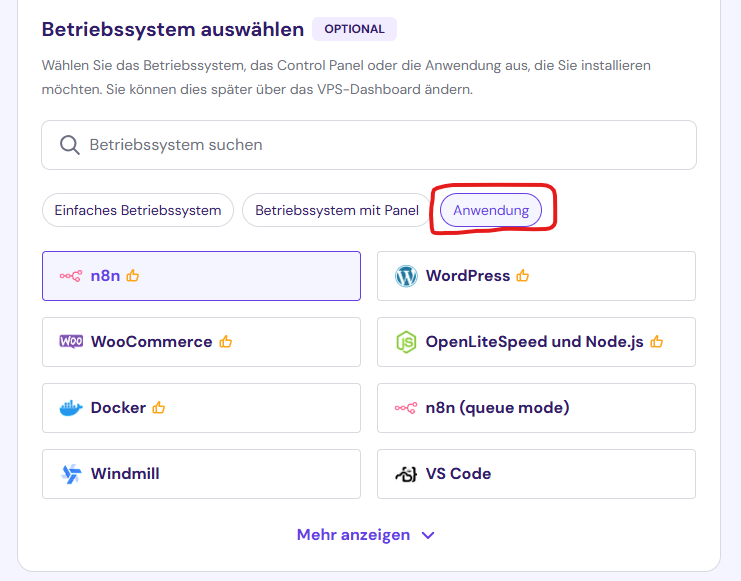Click the n8n workflow logo icon
The width and height of the screenshot is (741, 581).
pyautogui.click(x=71, y=276)
